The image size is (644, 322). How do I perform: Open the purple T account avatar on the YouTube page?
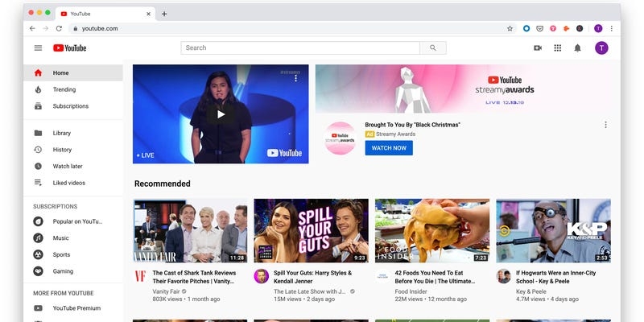[x=601, y=48]
